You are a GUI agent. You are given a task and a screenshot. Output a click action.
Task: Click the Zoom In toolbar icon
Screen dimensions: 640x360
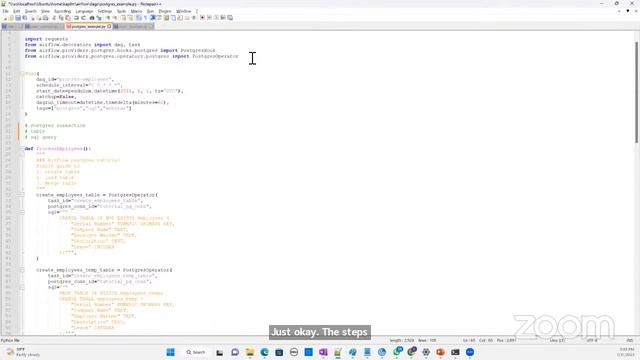click(108, 18)
